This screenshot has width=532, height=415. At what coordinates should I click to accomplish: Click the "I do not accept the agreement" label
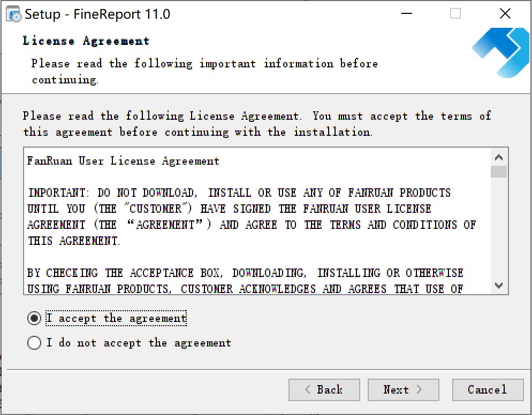pos(139,343)
